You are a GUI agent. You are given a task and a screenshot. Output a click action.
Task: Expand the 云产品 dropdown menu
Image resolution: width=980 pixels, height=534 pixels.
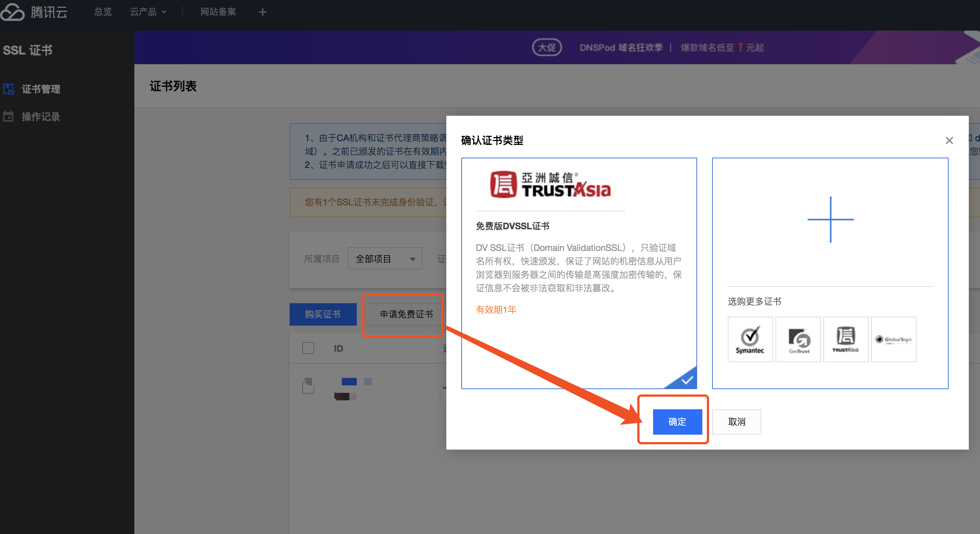[x=149, y=12]
